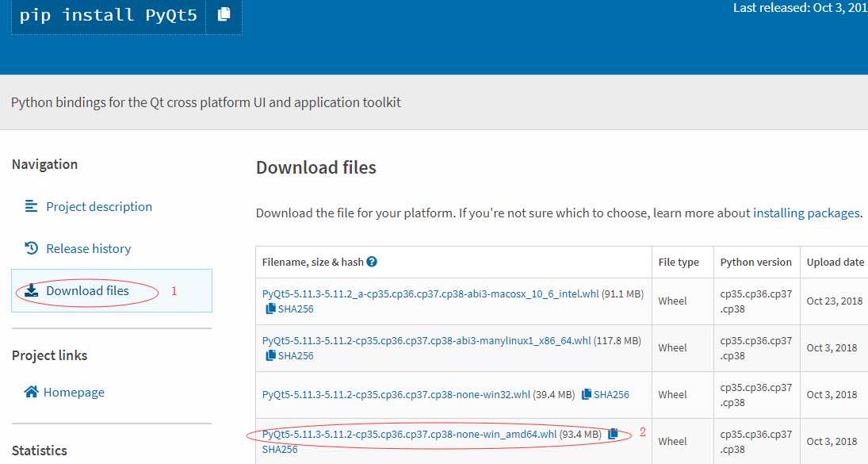
Task: Click the Navigation sidebar heading
Action: 45,164
